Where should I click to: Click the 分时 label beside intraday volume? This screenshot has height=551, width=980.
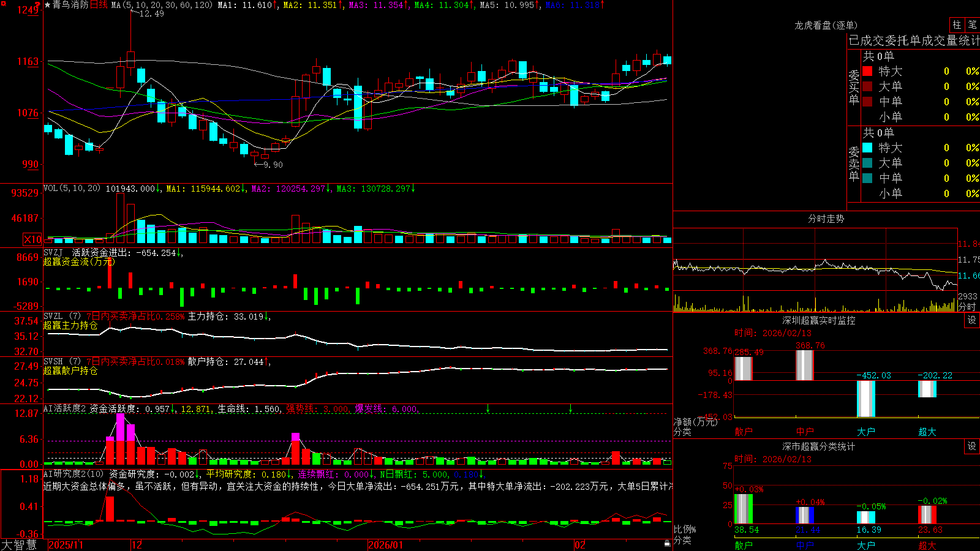click(967, 307)
